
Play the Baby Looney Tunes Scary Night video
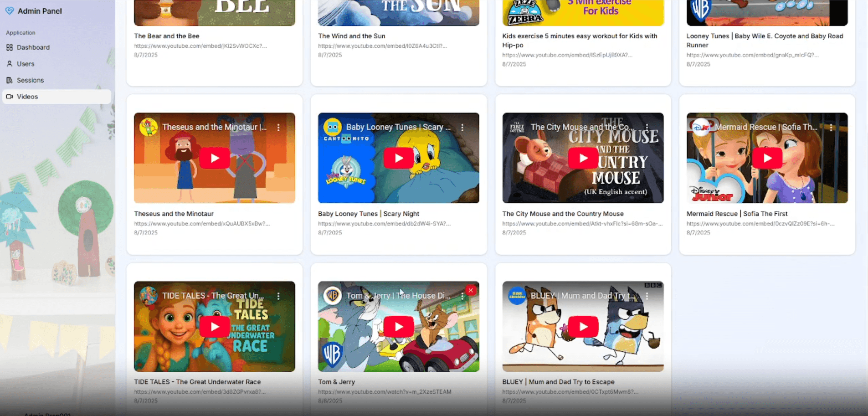(x=398, y=158)
